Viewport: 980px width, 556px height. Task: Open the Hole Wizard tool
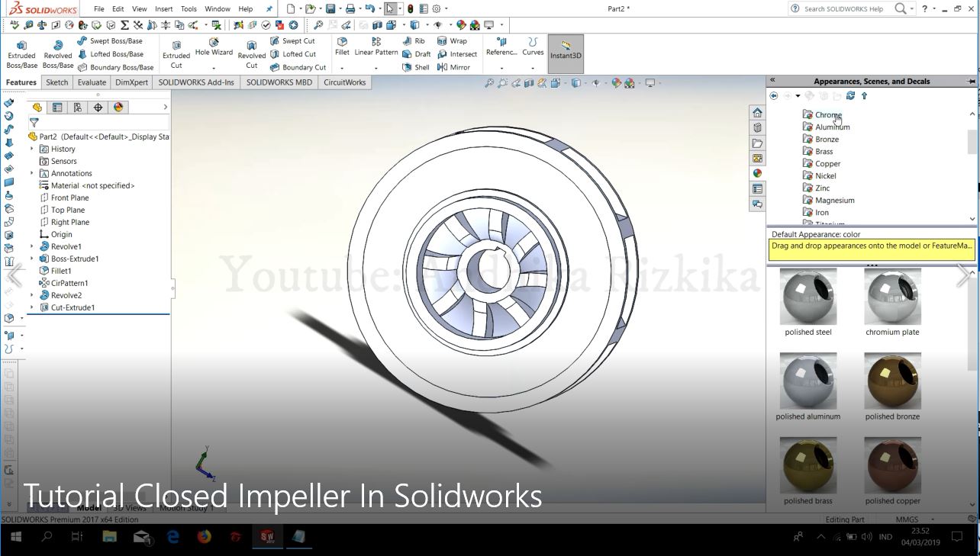point(214,47)
